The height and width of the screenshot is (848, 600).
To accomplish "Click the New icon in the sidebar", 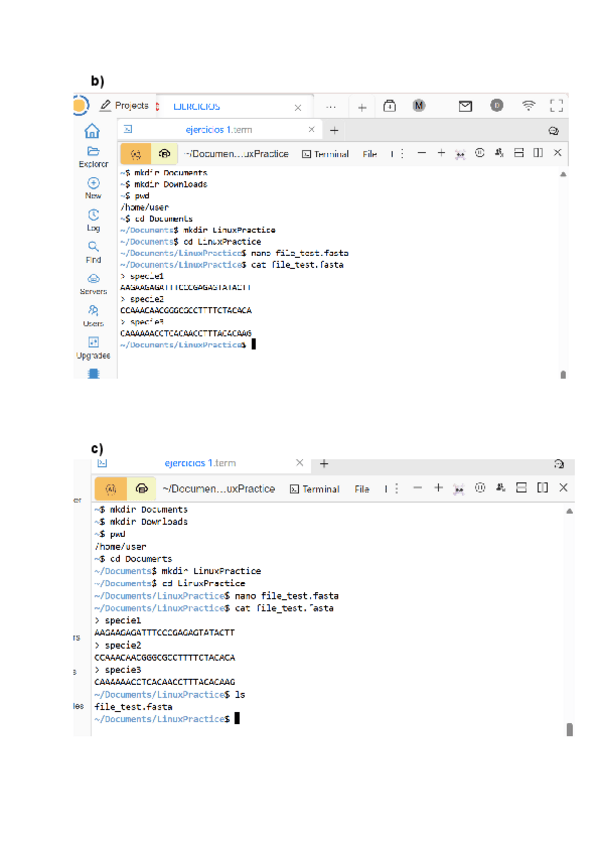I will 92,184.
